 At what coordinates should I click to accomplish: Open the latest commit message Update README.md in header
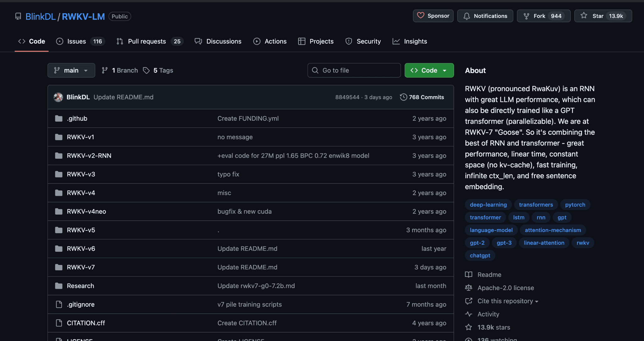coord(124,97)
